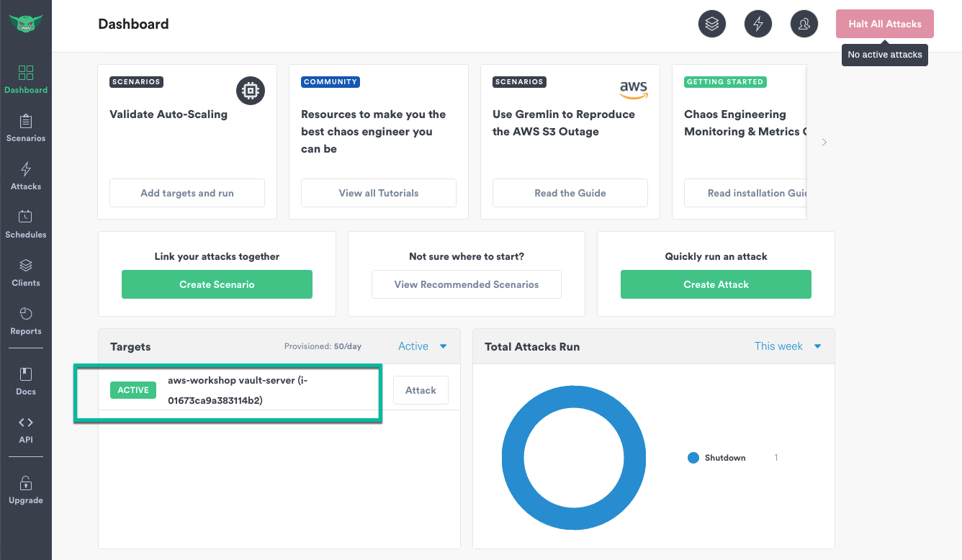
Task: Open the This week time range dropdown
Action: (788, 346)
